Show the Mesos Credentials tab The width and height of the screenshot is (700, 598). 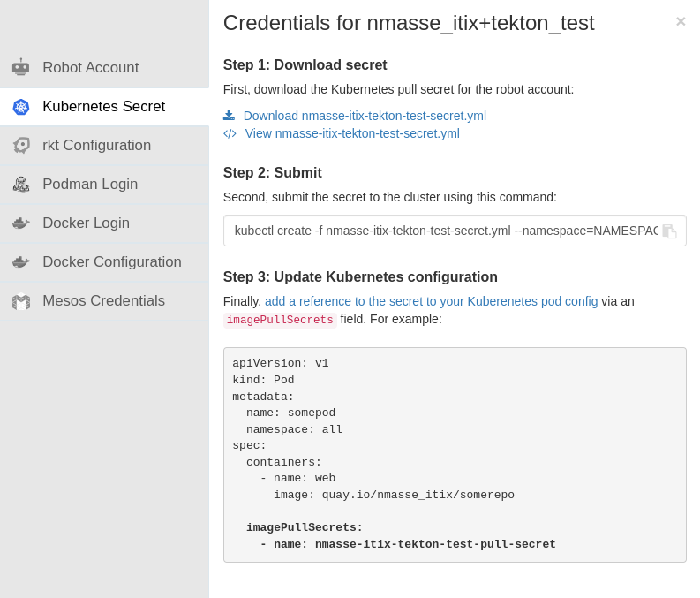(x=103, y=301)
